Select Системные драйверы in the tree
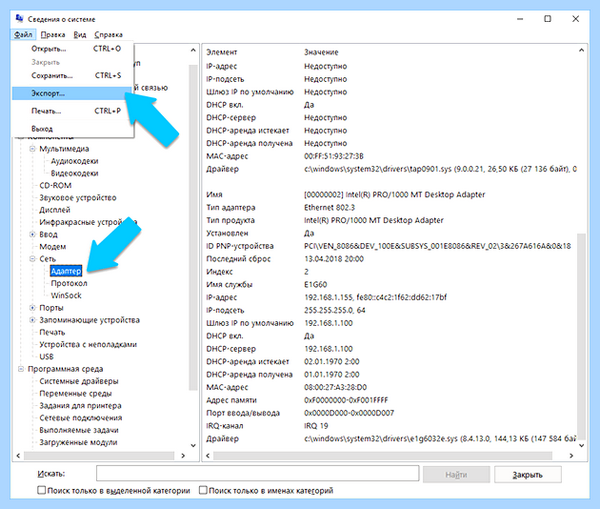Viewport: 600px width, 509px height. coord(79,381)
